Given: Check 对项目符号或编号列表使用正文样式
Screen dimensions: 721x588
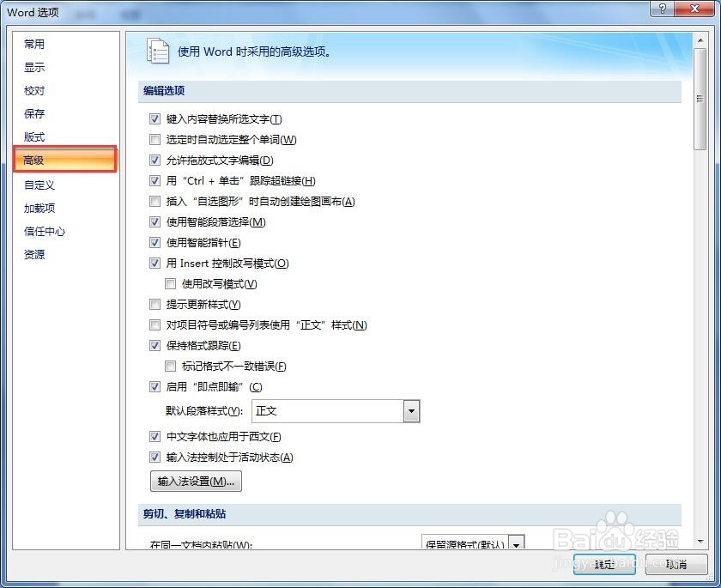Looking at the screenshot, I should coord(155,325).
